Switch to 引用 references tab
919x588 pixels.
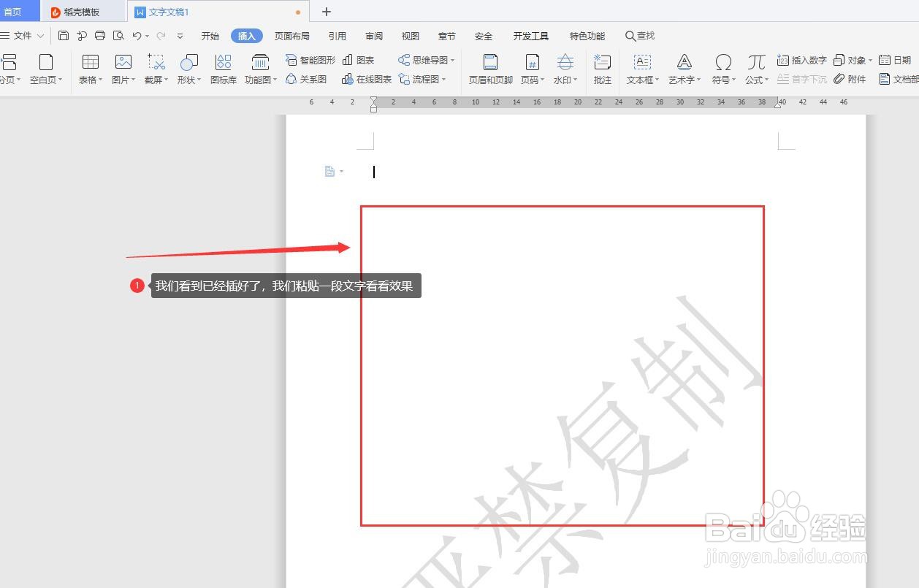338,36
